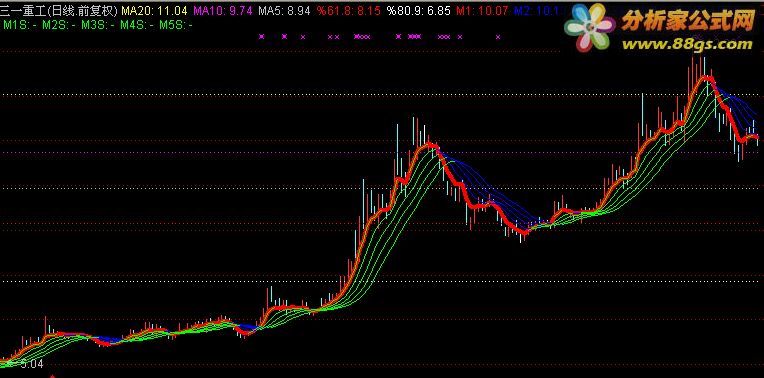Open the www.88gs.com website link
The width and height of the screenshot is (764, 378).
687,45
